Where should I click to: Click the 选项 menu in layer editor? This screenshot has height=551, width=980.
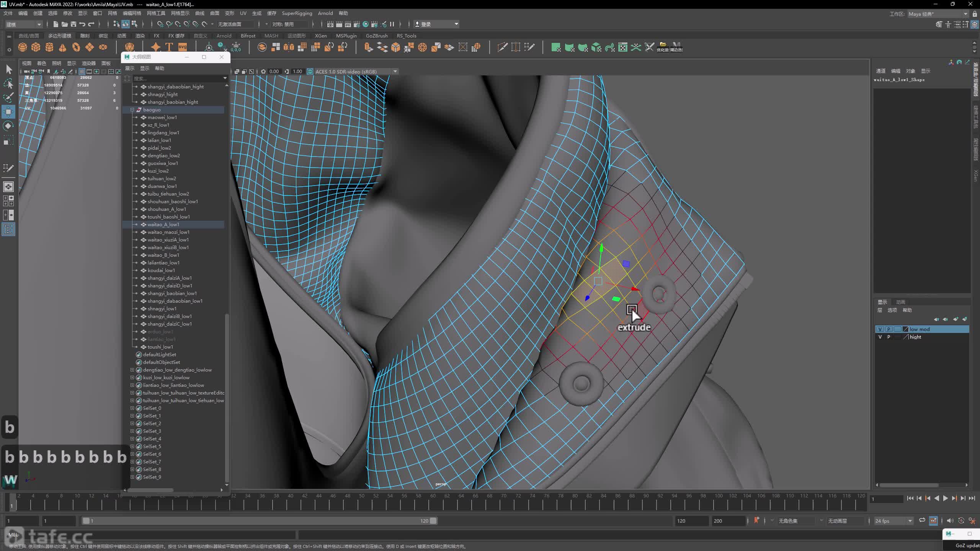point(892,310)
